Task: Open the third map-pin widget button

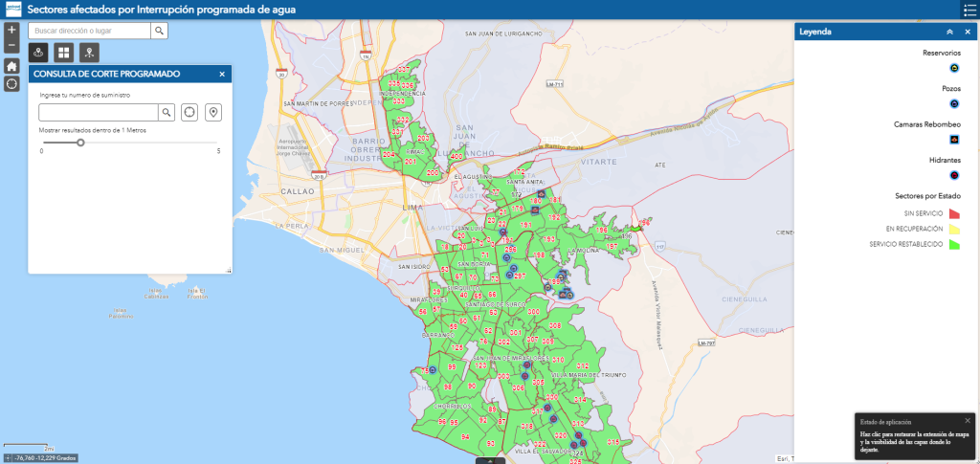Action: click(88, 53)
